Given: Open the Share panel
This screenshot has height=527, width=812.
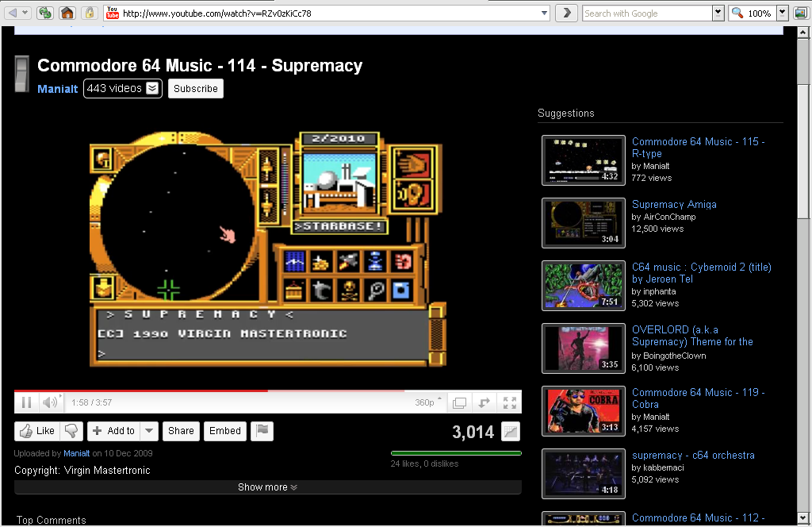Looking at the screenshot, I should (181, 431).
